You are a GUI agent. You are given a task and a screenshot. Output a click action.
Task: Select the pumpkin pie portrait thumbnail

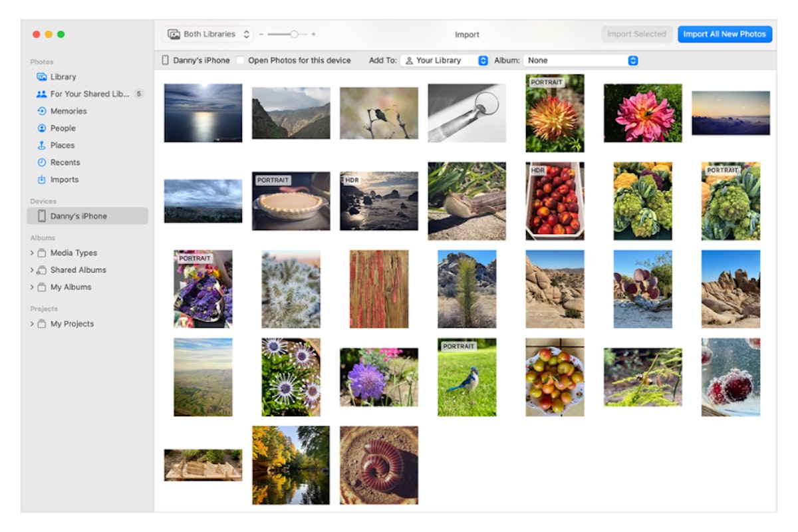click(x=291, y=201)
